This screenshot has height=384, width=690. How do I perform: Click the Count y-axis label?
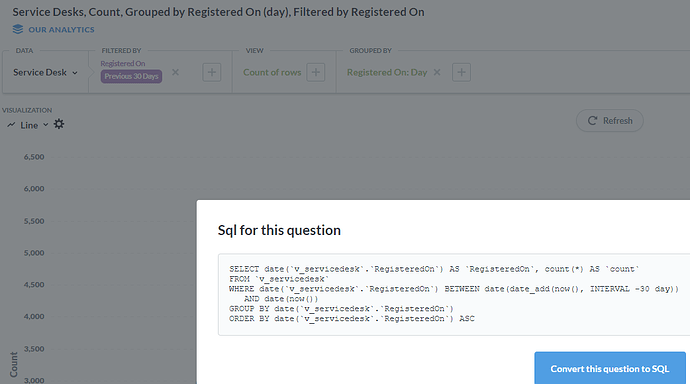tap(14, 364)
